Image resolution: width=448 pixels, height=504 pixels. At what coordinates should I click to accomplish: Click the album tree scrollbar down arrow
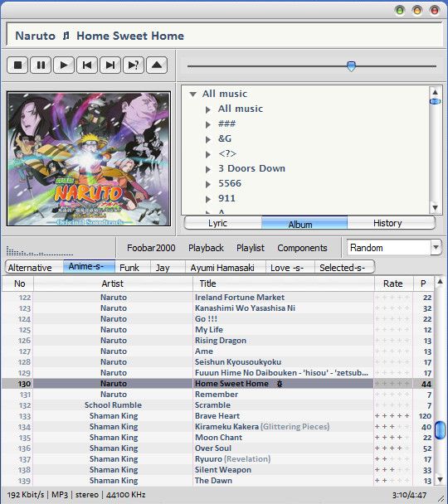[435, 207]
